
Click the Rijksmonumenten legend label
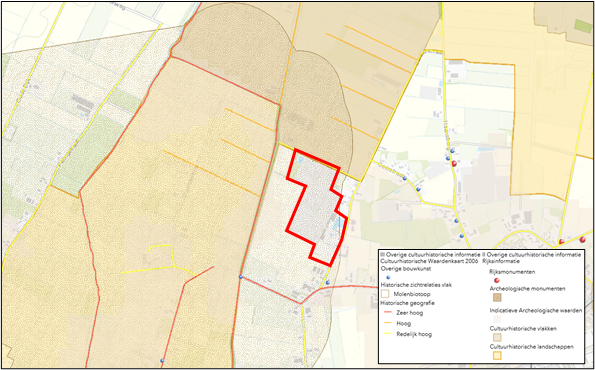coord(512,272)
